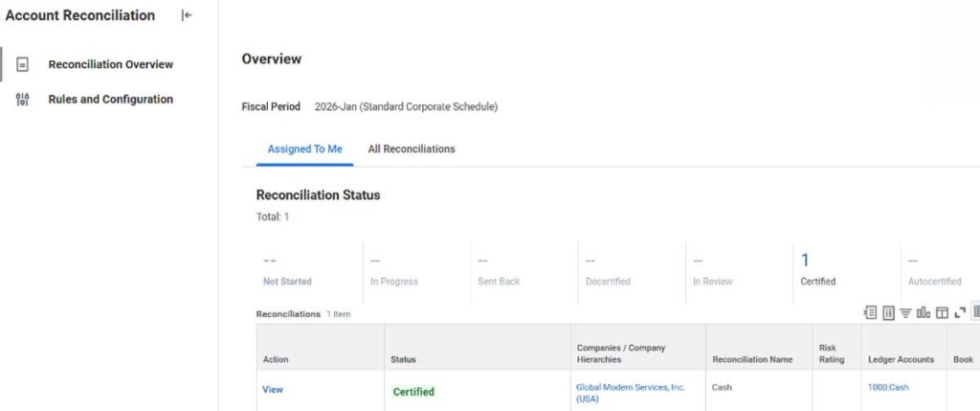Select the Not Started status tile
The image size is (980, 411).
coord(287,270)
